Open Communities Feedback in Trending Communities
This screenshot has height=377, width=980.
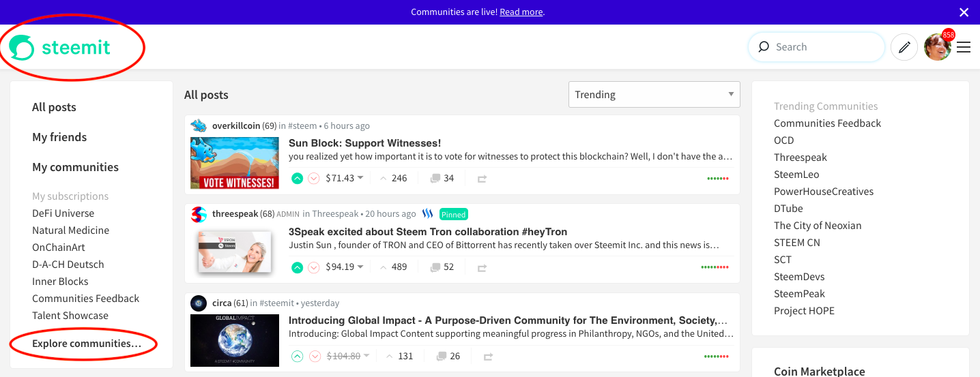[x=827, y=123]
